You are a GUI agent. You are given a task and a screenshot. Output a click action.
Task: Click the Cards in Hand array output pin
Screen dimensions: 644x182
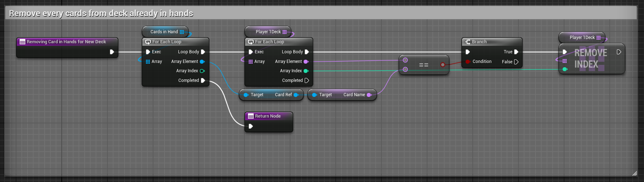click(x=182, y=32)
